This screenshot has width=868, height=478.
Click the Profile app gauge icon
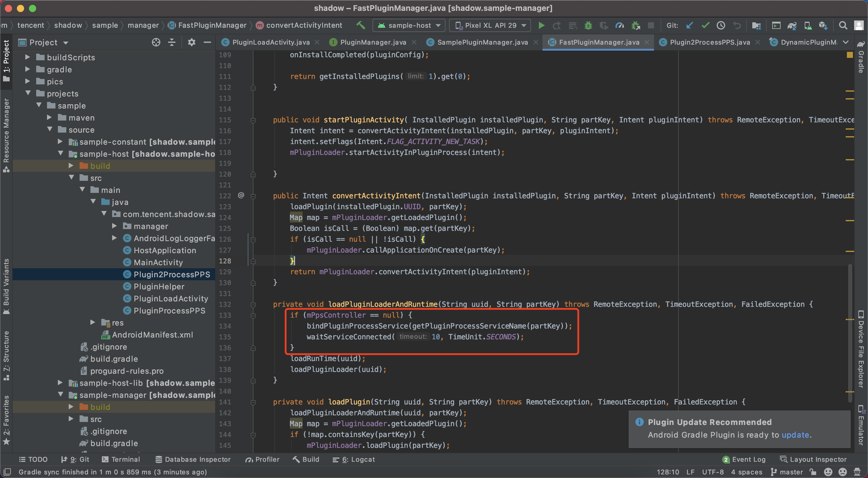(x=619, y=25)
